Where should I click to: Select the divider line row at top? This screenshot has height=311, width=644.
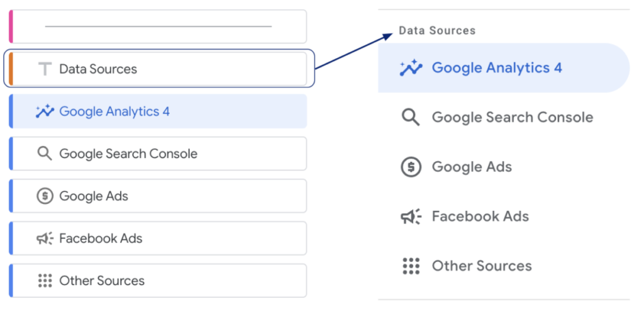(158, 26)
